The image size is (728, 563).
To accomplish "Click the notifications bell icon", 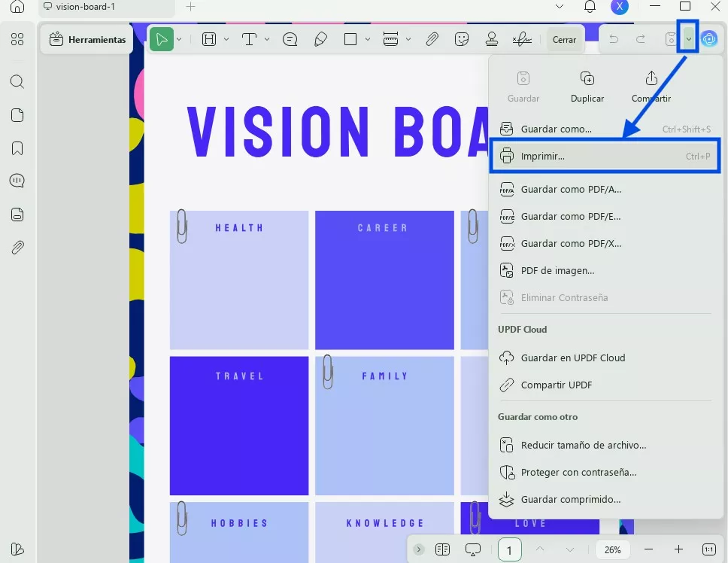I will pos(590,7).
